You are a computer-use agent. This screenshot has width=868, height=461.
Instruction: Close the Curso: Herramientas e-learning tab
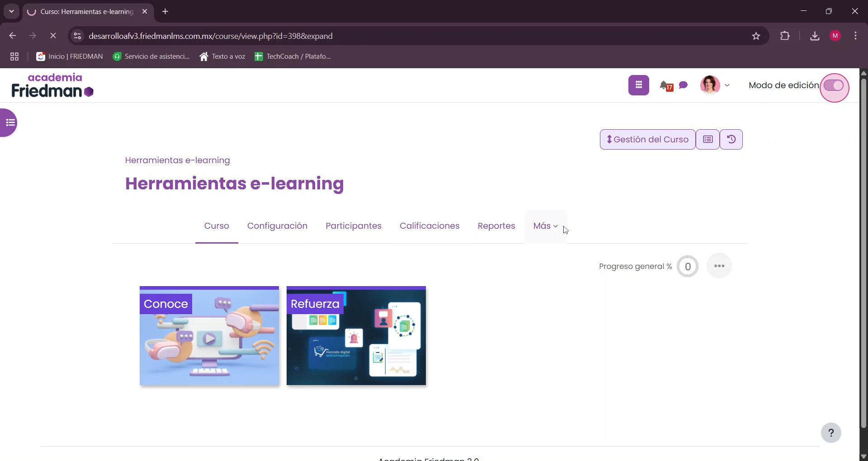[145, 12]
